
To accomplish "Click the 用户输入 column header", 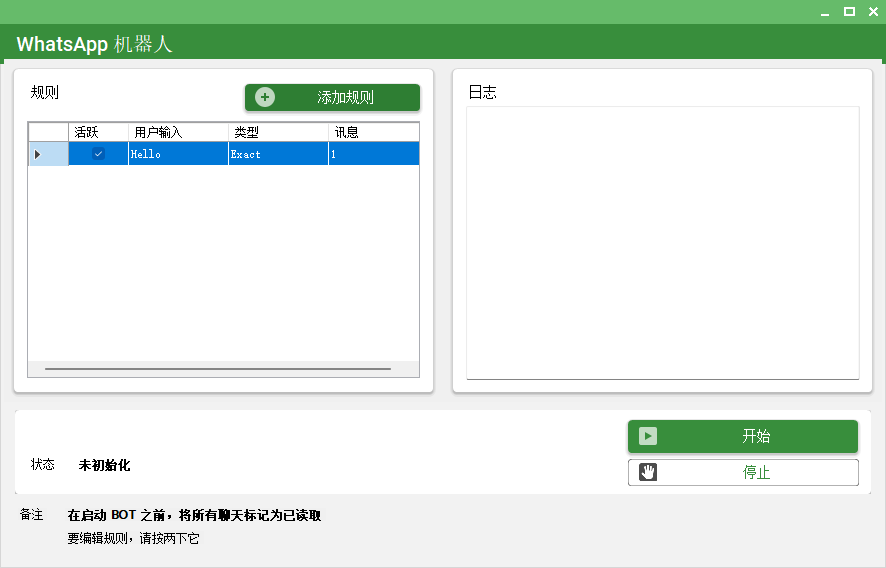I will click(178, 132).
